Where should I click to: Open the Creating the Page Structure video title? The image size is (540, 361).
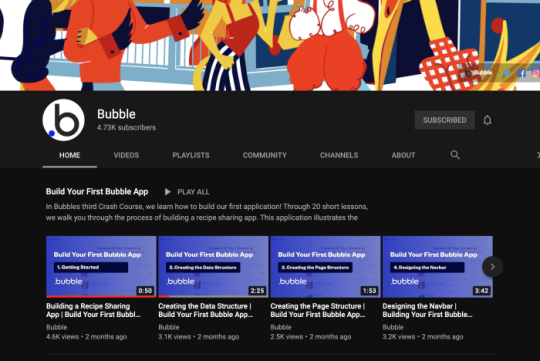(318, 310)
